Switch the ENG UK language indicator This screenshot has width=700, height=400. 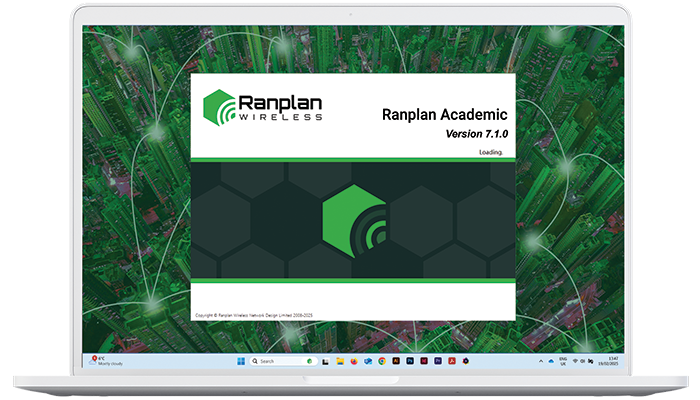coord(563,361)
